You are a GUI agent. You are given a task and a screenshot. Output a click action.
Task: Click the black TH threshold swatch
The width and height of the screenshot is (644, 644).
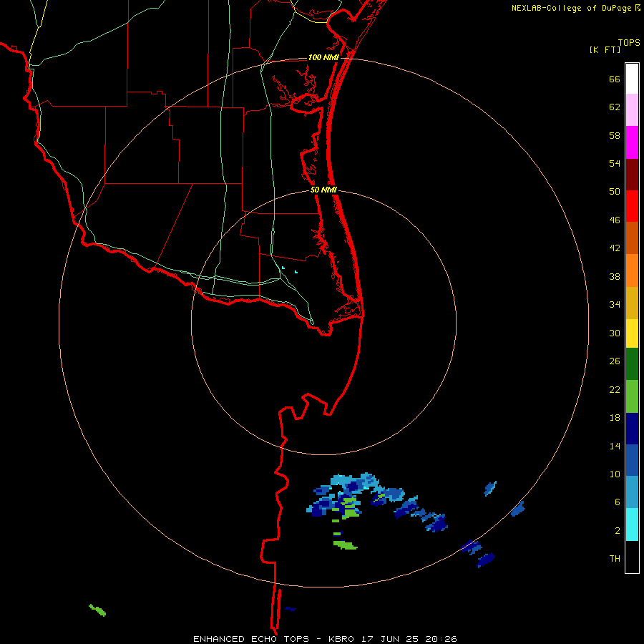632,557
